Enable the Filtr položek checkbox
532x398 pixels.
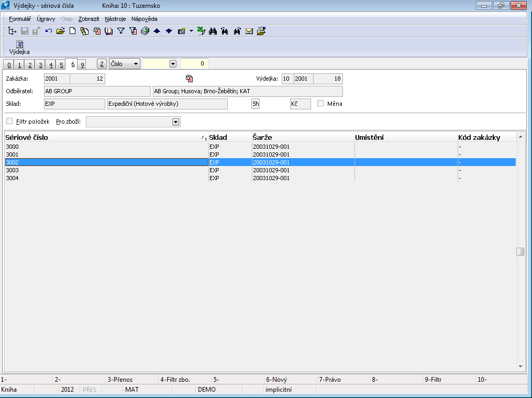click(9, 121)
